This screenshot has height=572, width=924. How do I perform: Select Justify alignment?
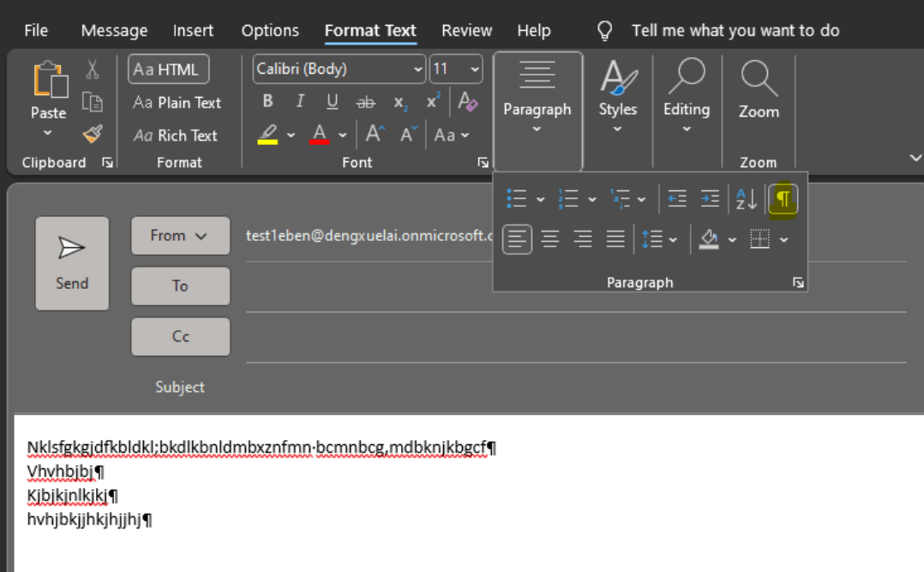(615, 239)
